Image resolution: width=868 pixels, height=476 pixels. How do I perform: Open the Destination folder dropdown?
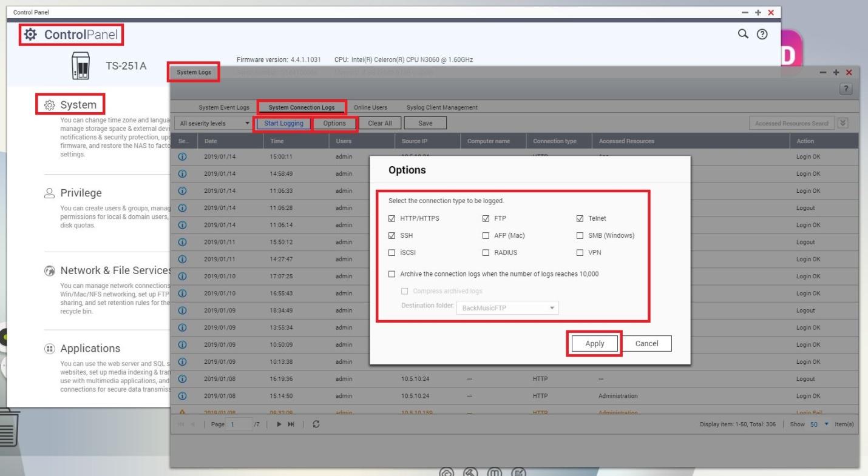[506, 308]
